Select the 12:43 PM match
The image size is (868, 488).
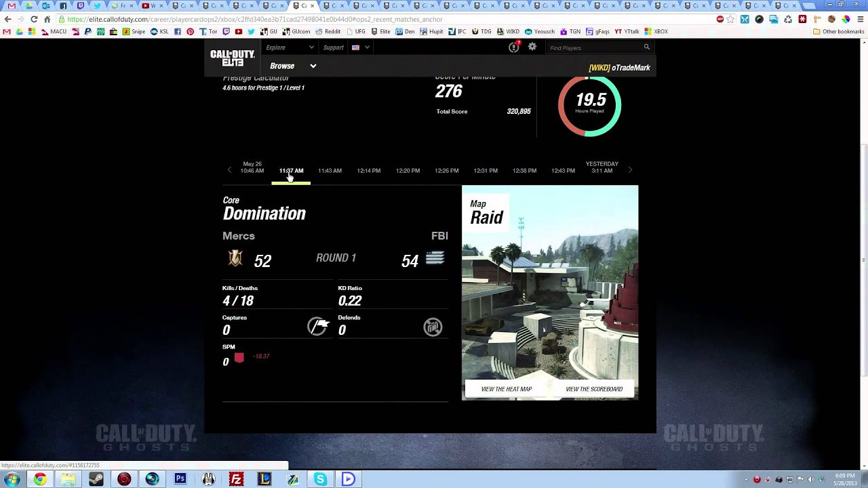[x=563, y=171]
